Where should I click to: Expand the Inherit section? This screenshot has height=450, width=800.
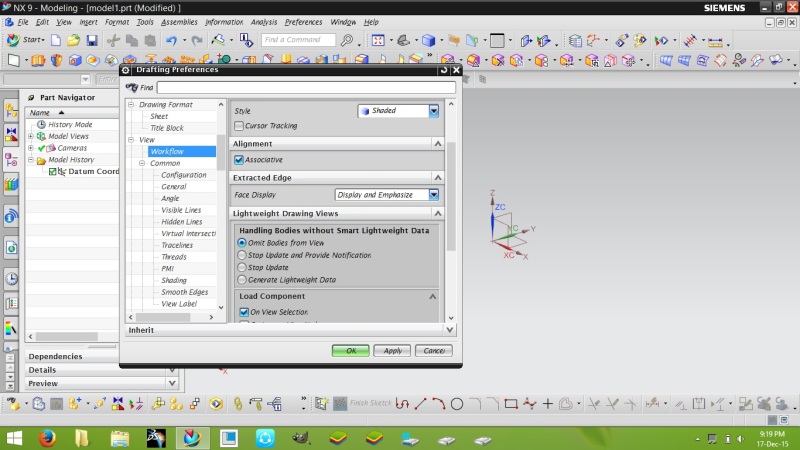pos(449,330)
